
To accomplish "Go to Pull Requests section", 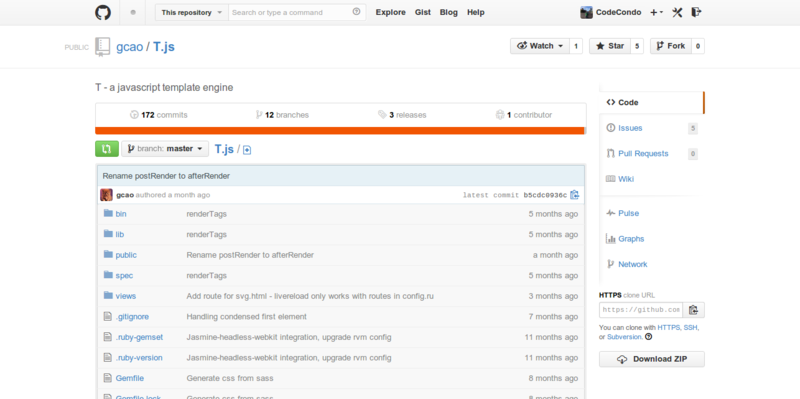I will tap(643, 154).
